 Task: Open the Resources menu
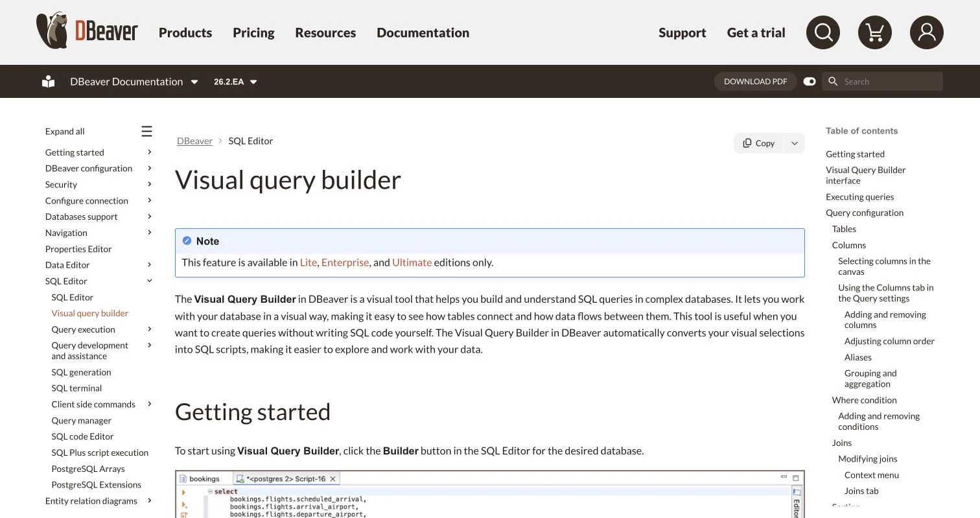tap(325, 32)
